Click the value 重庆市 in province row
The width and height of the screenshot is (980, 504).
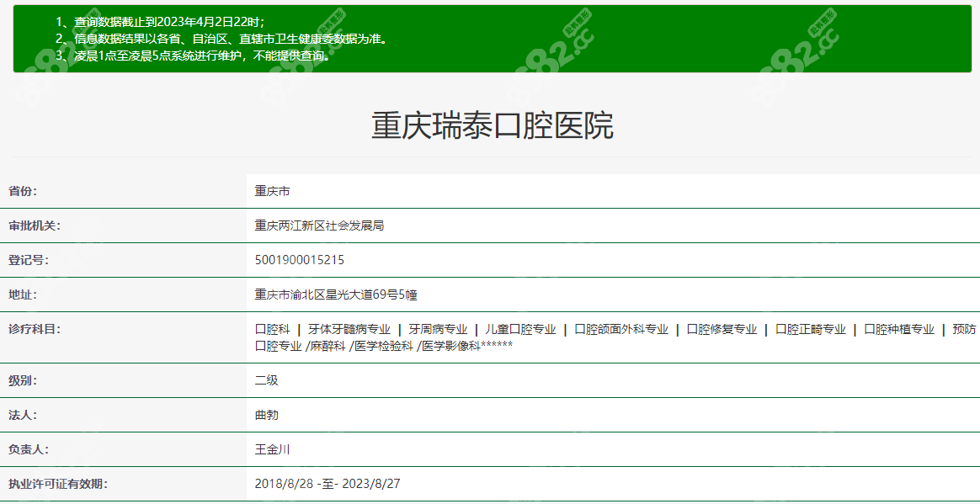[x=273, y=191]
